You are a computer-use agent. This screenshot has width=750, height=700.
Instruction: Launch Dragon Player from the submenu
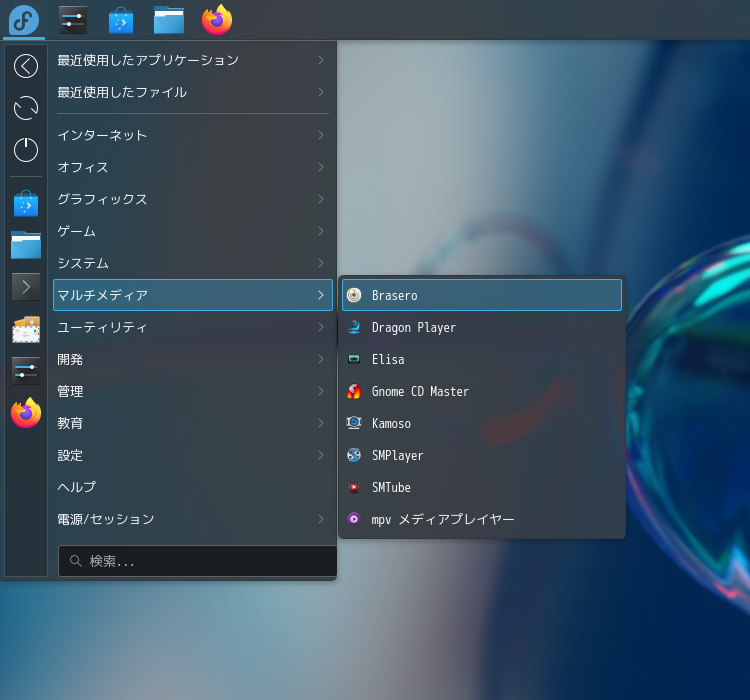pyautogui.click(x=482, y=327)
